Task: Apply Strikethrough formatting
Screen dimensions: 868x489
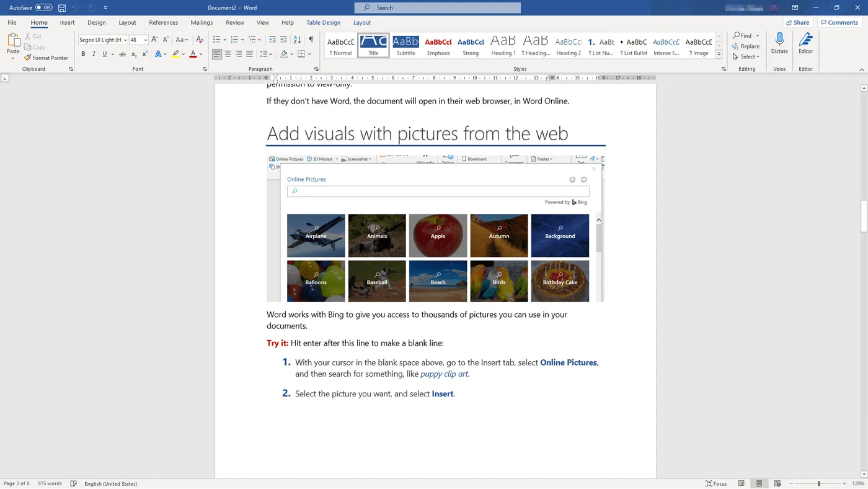Action: pos(122,54)
